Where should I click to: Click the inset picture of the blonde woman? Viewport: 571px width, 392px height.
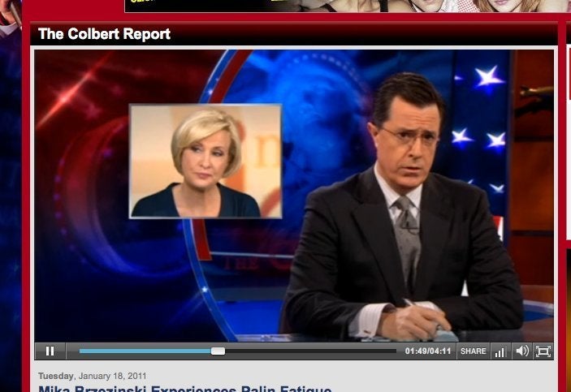click(205, 162)
